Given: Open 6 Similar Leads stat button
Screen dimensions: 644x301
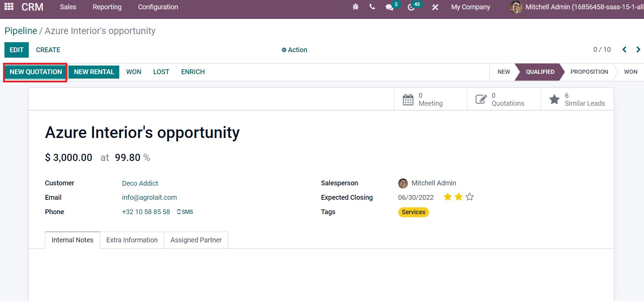Looking at the screenshot, I should (577, 99).
